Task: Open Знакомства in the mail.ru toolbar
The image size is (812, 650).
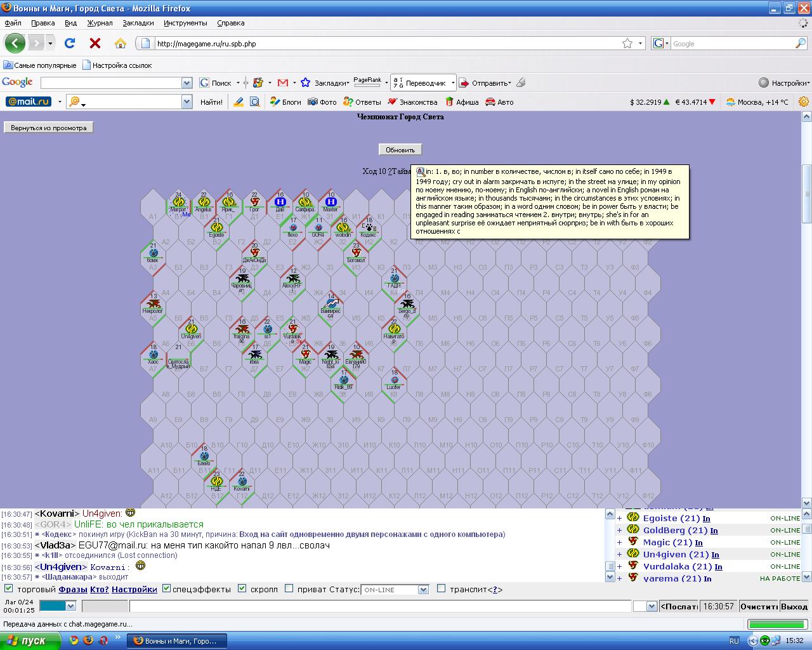Action: (x=413, y=102)
